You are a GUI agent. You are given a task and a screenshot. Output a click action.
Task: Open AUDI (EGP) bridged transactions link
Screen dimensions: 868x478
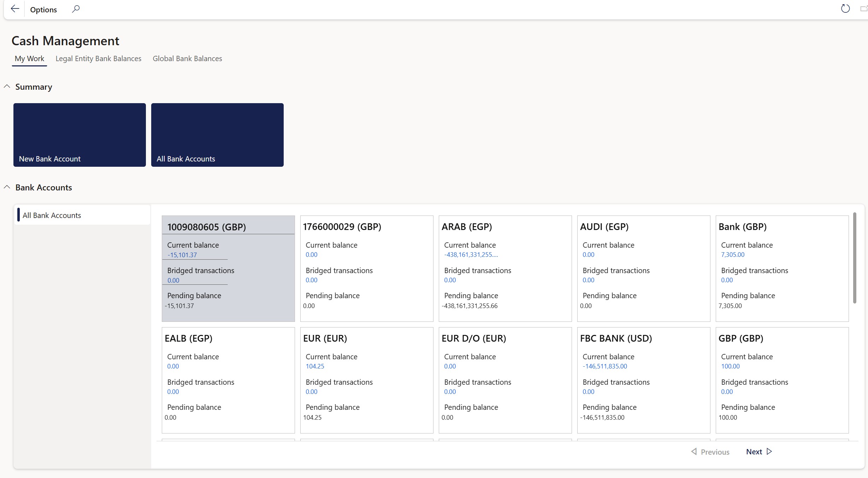tap(589, 280)
